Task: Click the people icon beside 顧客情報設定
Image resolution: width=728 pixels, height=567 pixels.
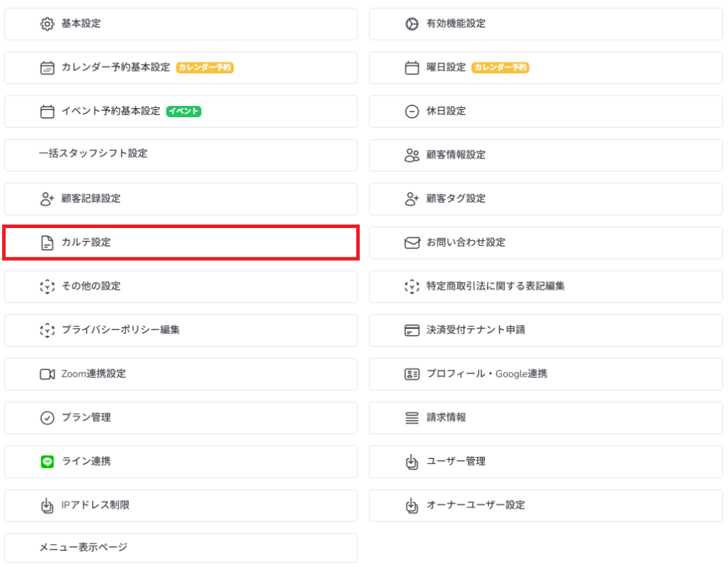Action: point(412,156)
